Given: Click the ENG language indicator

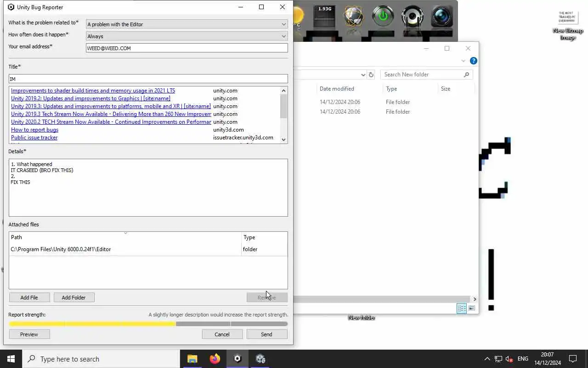Looking at the screenshot, I should click(x=523, y=359).
